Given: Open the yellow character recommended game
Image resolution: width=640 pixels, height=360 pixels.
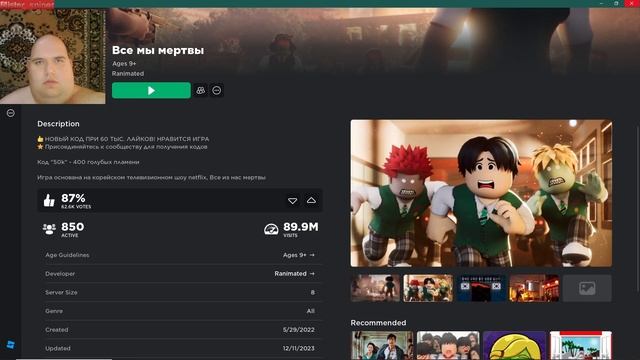Looking at the screenshot, I should point(514,345).
